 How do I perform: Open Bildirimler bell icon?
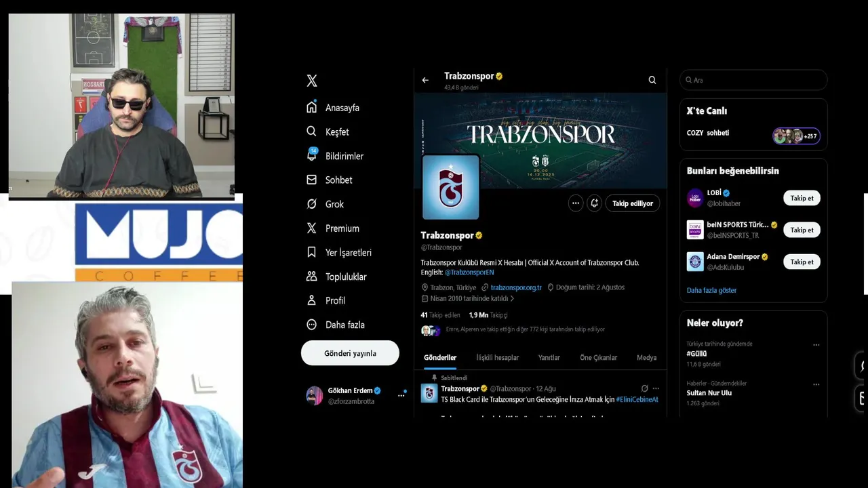coord(312,155)
